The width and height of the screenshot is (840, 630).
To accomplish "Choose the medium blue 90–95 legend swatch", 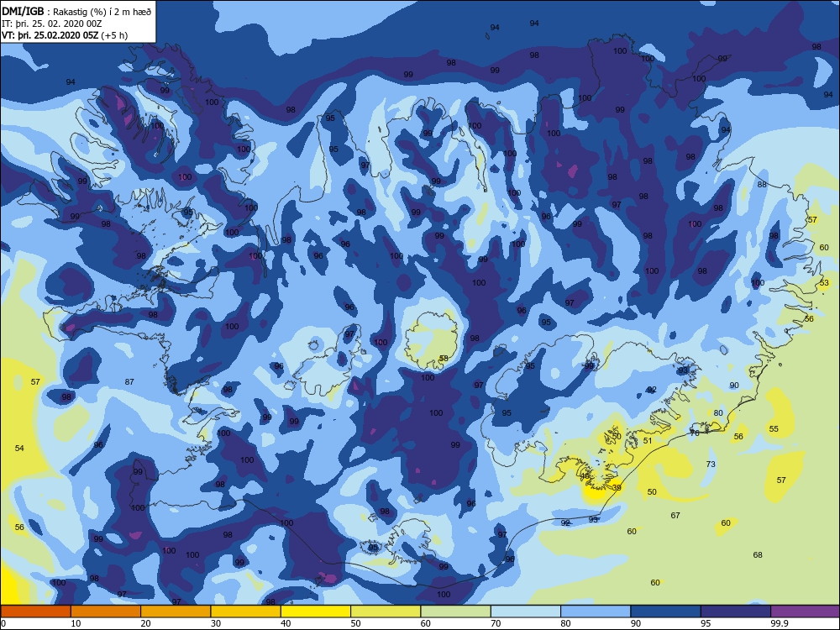I will [666, 612].
